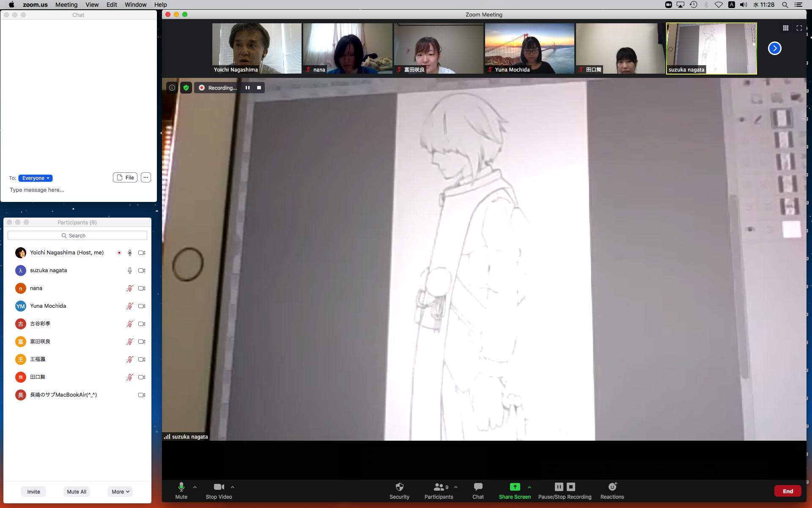Image resolution: width=812 pixels, height=508 pixels.
Task: Switch to gallery view grid icon
Action: (785, 28)
